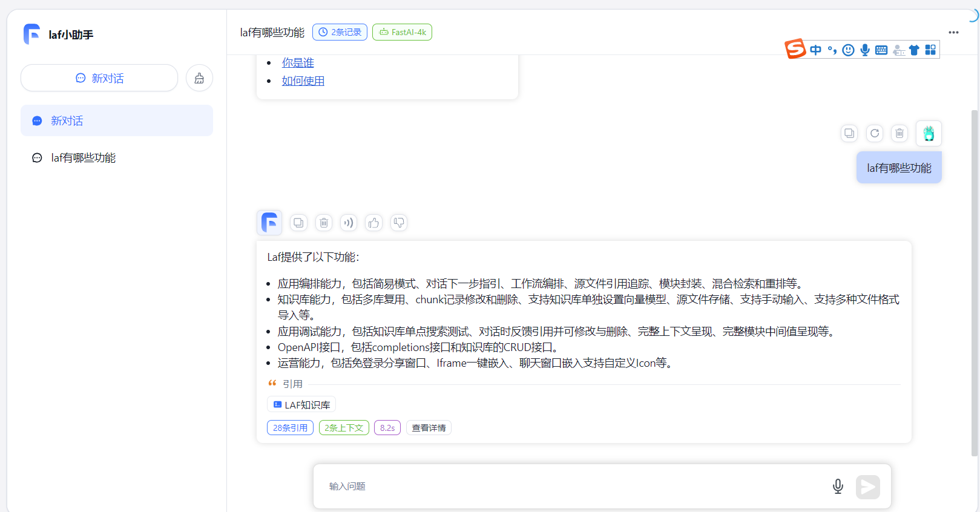Screen dimensions: 980x512
Task: Click the laf有哪些功能 user message bubble
Action: coord(899,168)
